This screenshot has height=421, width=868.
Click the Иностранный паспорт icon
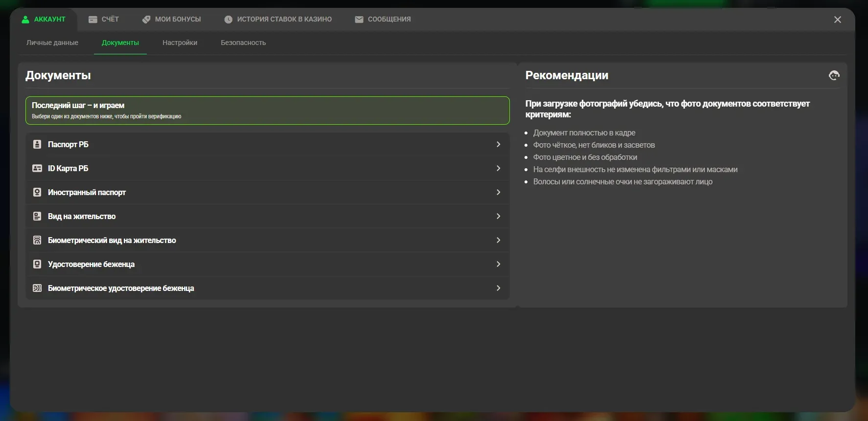(x=37, y=192)
